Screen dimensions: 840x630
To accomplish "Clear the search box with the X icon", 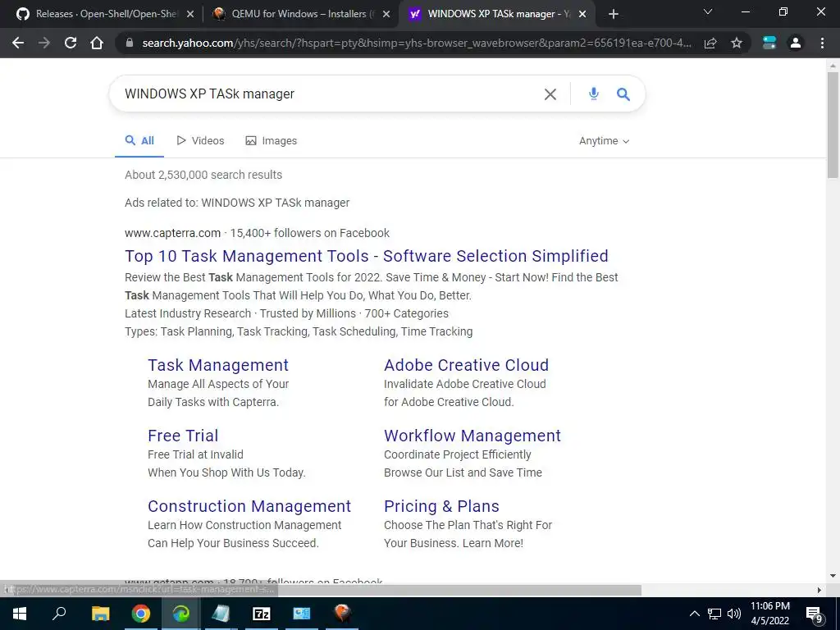I will 550,94.
